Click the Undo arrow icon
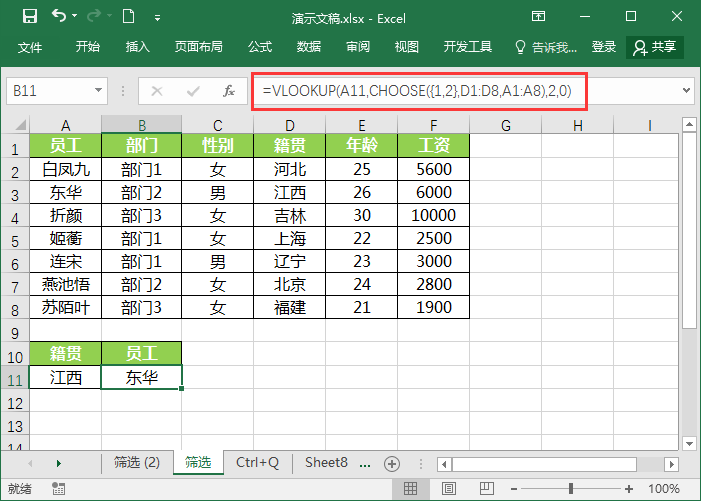 [x=59, y=16]
